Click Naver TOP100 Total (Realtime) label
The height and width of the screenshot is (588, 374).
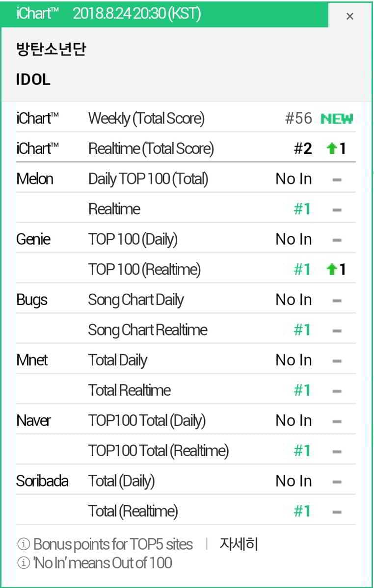[x=158, y=451]
